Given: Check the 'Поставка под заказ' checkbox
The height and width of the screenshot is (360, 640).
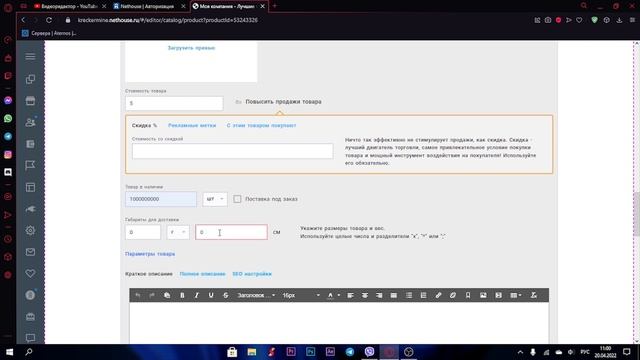Looking at the screenshot, I should [x=237, y=199].
